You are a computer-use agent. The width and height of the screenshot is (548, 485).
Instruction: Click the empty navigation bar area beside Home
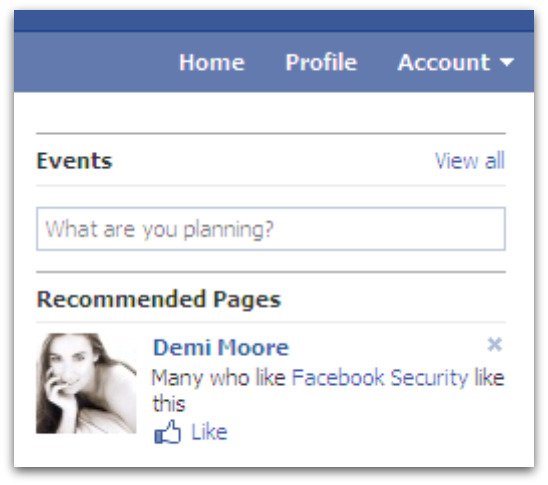tap(94, 62)
